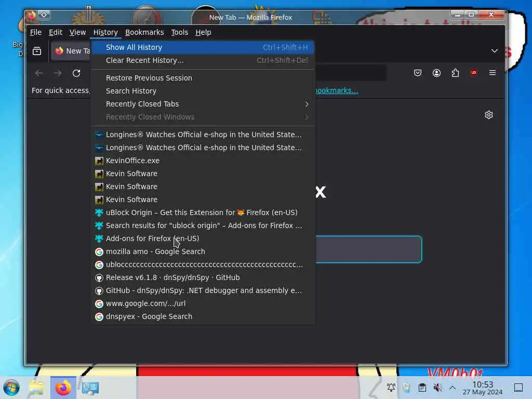Open first Kevin Software history entry

click(203, 174)
